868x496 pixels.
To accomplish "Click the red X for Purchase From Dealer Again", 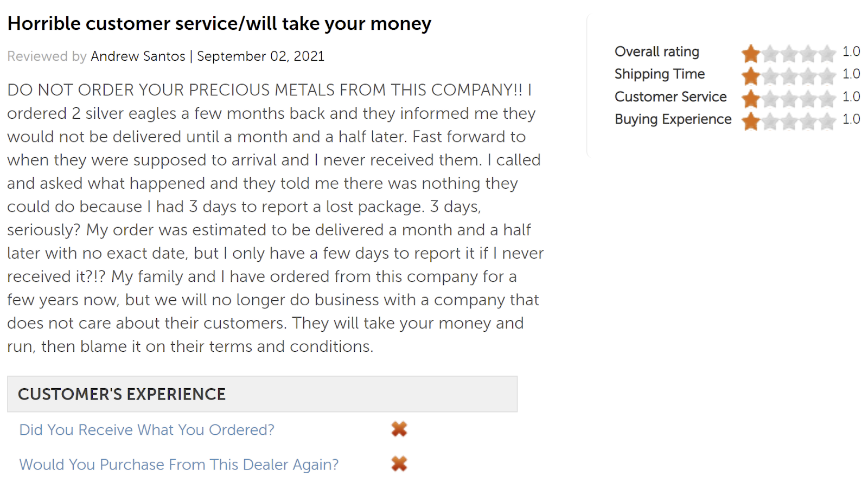I will [x=399, y=464].
